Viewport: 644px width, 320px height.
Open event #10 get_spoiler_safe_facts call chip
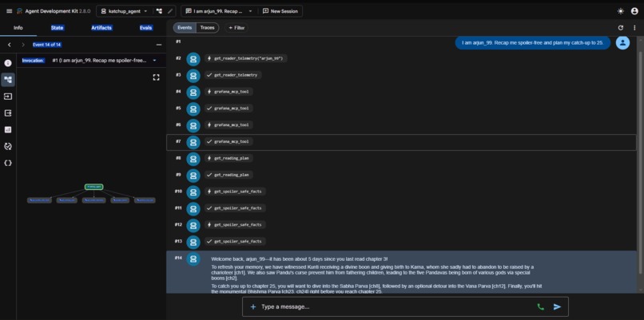click(x=235, y=192)
